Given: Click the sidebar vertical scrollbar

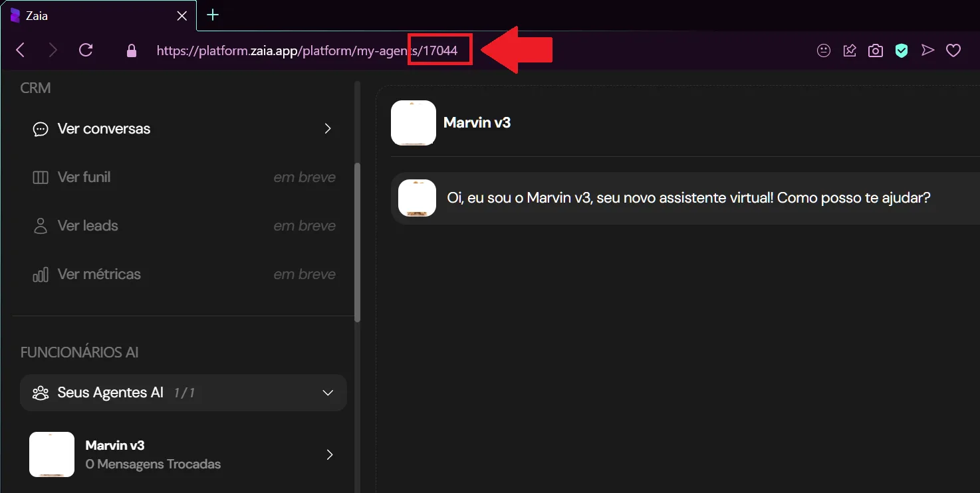Looking at the screenshot, I should click(x=357, y=243).
